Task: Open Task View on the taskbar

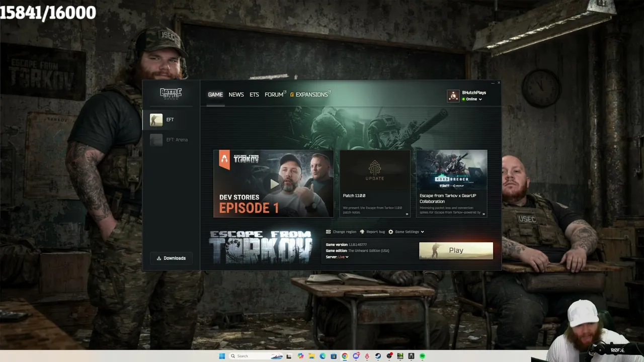Action: click(289, 356)
